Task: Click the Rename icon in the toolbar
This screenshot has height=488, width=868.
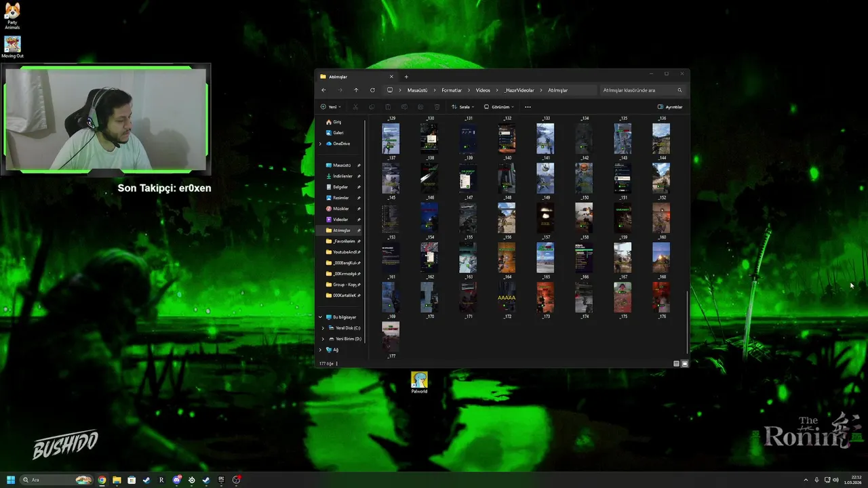Action: (404, 106)
